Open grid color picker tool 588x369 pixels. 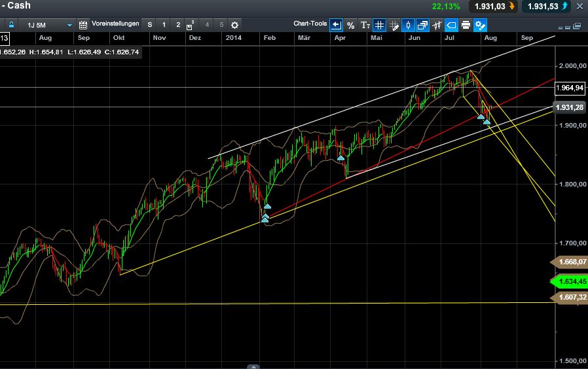394,25
